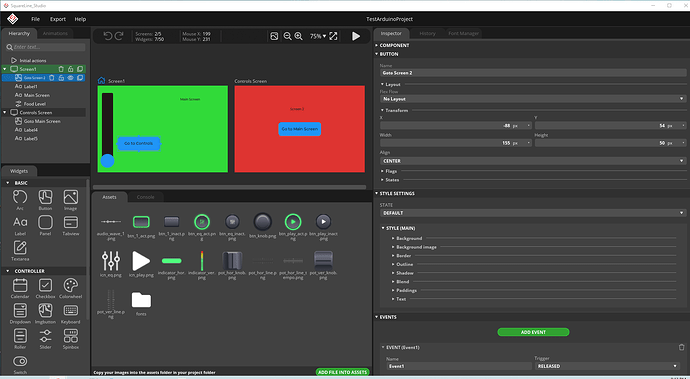This screenshot has height=379, width=690.
Task: Switch to the Console tab
Action: (x=146, y=197)
